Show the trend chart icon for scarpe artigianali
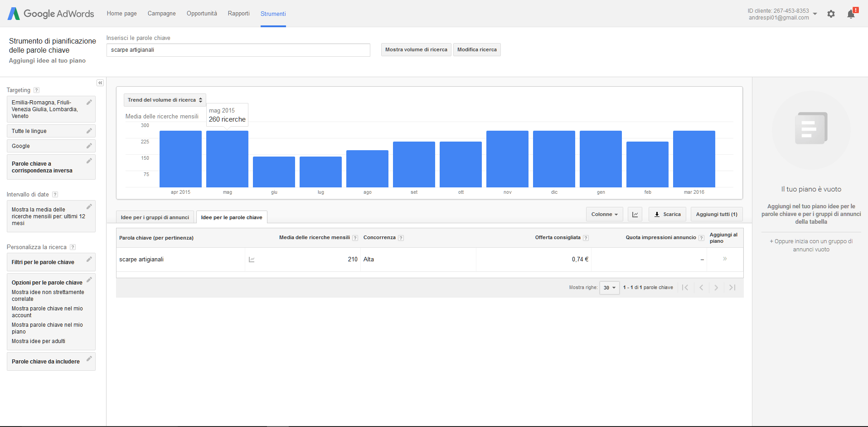868x427 pixels. [252, 260]
